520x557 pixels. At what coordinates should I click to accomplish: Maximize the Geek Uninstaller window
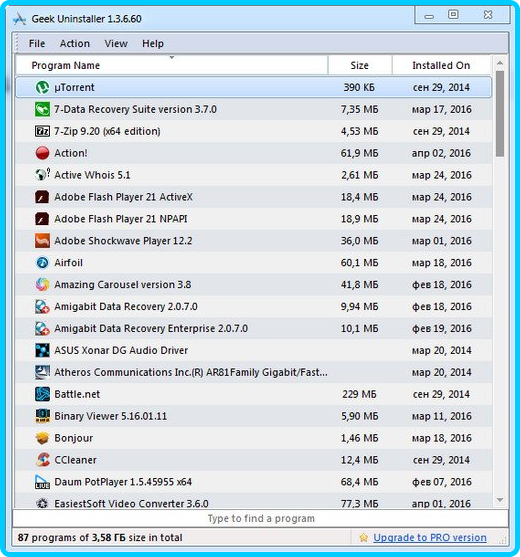click(x=453, y=15)
